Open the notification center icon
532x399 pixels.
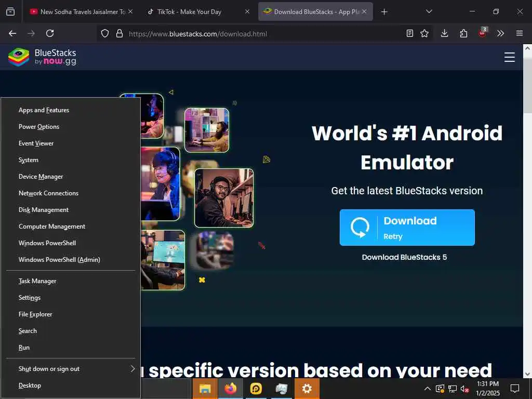515,389
